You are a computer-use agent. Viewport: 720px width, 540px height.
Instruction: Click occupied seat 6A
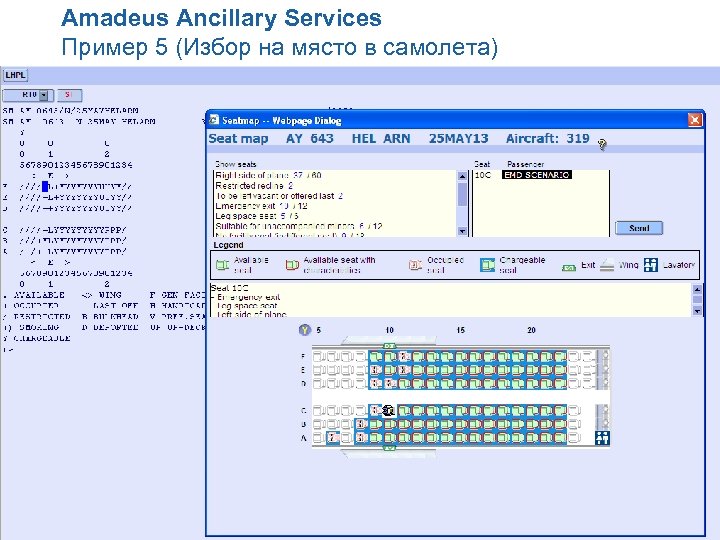click(x=333, y=438)
